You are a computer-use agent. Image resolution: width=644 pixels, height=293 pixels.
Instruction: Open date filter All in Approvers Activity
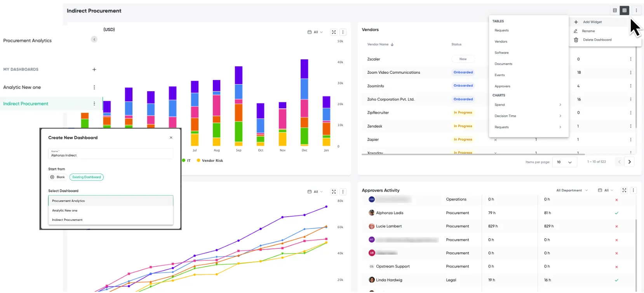[x=606, y=190]
